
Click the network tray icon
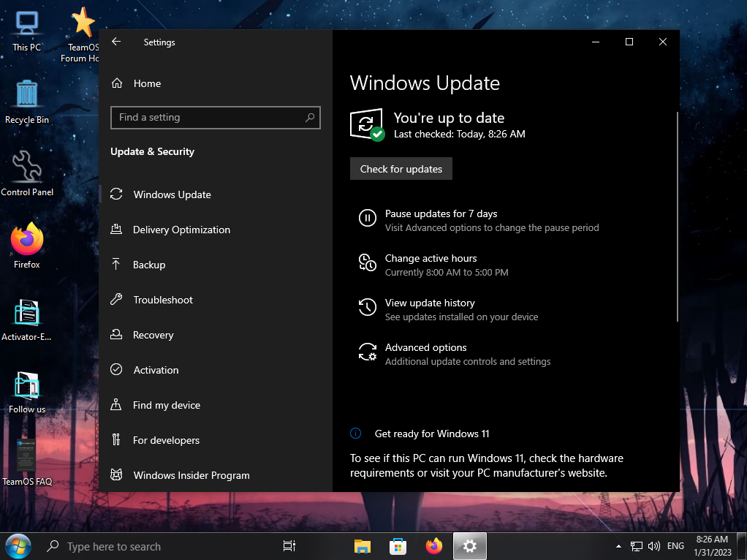coord(637,546)
